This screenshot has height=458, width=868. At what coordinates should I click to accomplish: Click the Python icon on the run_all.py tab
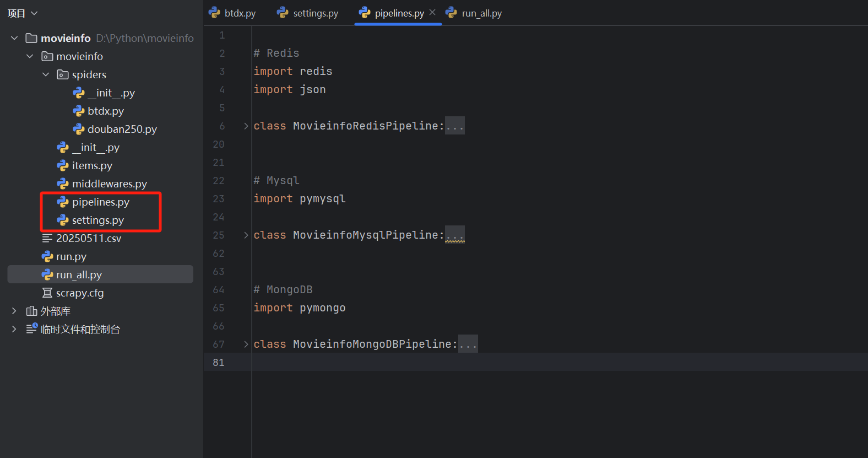[x=451, y=12]
